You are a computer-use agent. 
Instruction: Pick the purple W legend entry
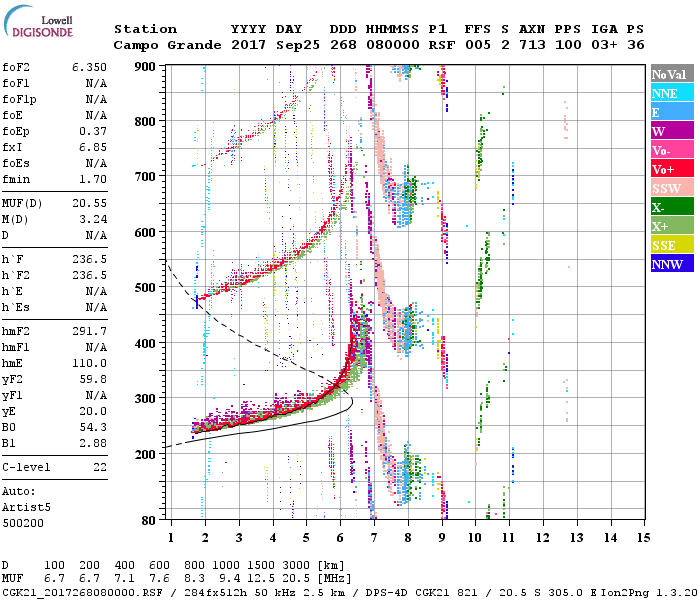point(671,131)
